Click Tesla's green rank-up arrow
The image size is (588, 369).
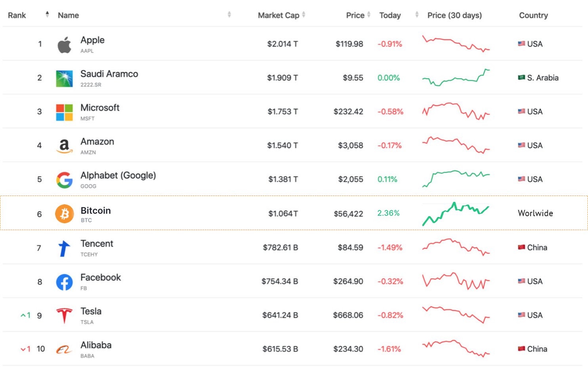(23, 316)
